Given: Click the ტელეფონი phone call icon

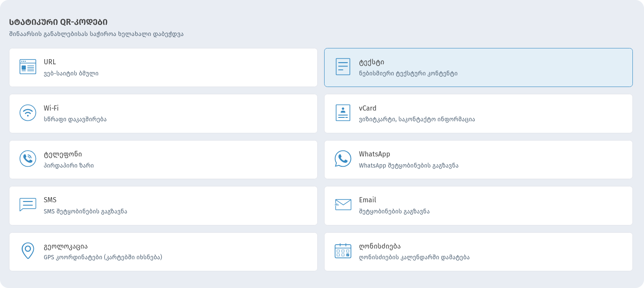Looking at the screenshot, I should [x=28, y=159].
